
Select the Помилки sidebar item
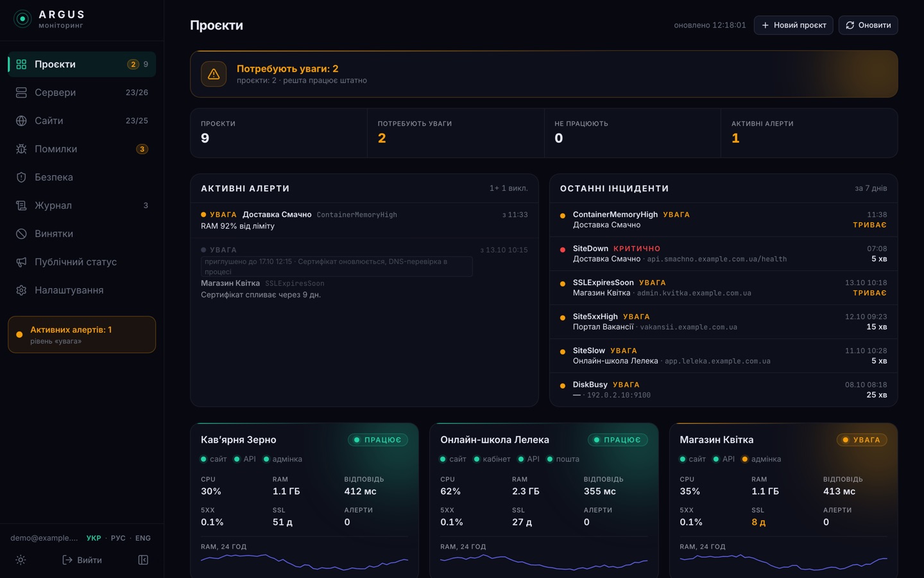point(81,149)
